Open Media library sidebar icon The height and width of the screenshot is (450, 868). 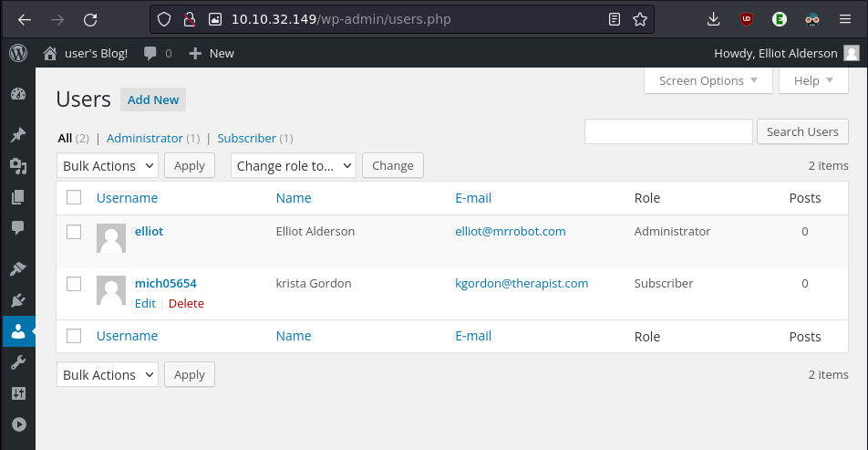pyautogui.click(x=17, y=165)
